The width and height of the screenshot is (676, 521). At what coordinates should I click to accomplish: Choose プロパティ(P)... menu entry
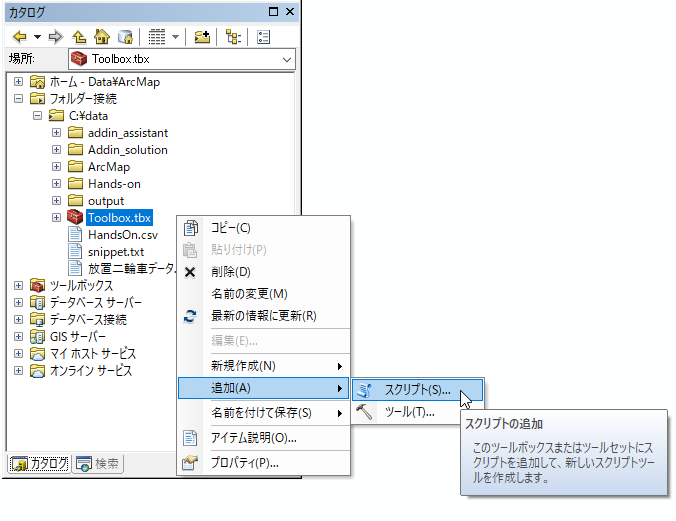[263, 463]
